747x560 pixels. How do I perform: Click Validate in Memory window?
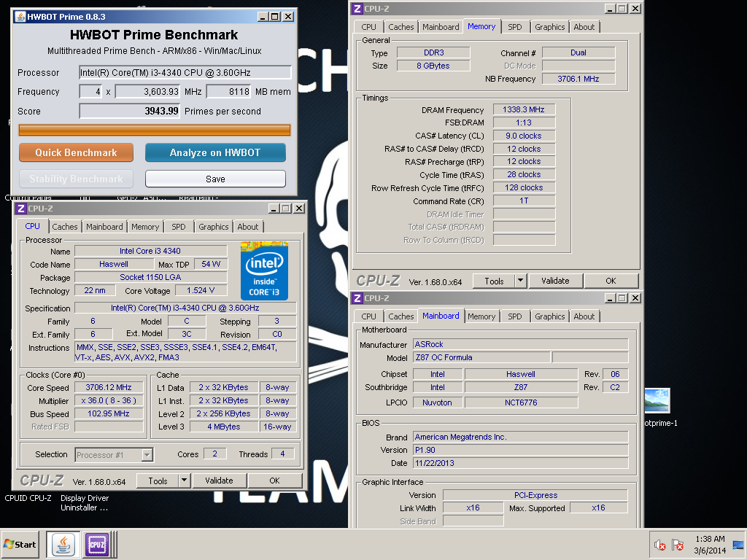(555, 281)
